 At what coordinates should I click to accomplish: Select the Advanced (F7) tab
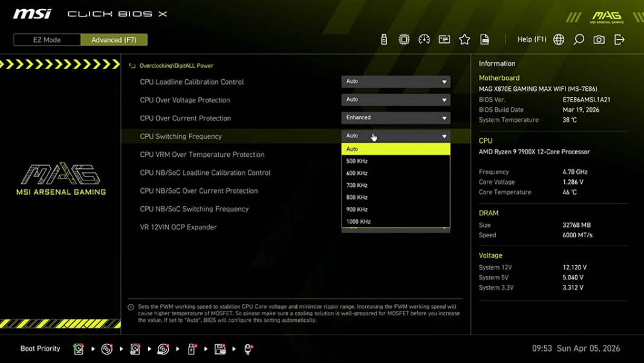(114, 39)
